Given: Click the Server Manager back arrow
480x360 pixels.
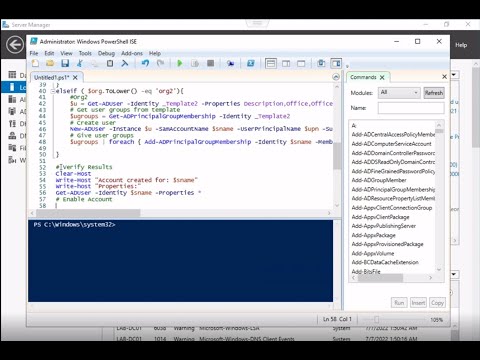Looking at the screenshot, I should 15,45.
